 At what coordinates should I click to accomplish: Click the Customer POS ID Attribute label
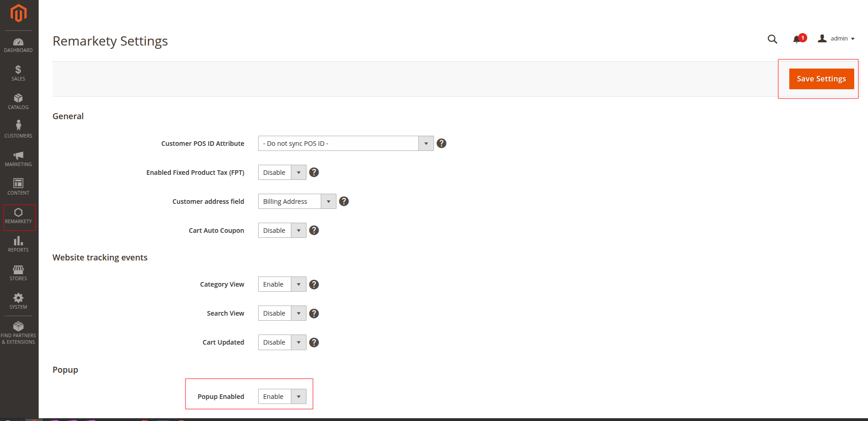pyautogui.click(x=203, y=144)
